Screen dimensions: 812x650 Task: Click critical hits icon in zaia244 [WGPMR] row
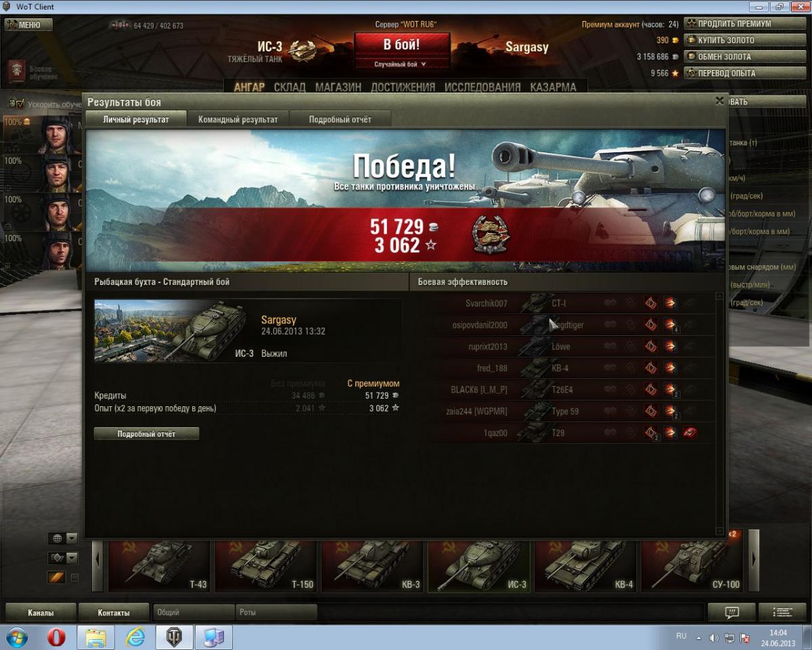click(650, 411)
